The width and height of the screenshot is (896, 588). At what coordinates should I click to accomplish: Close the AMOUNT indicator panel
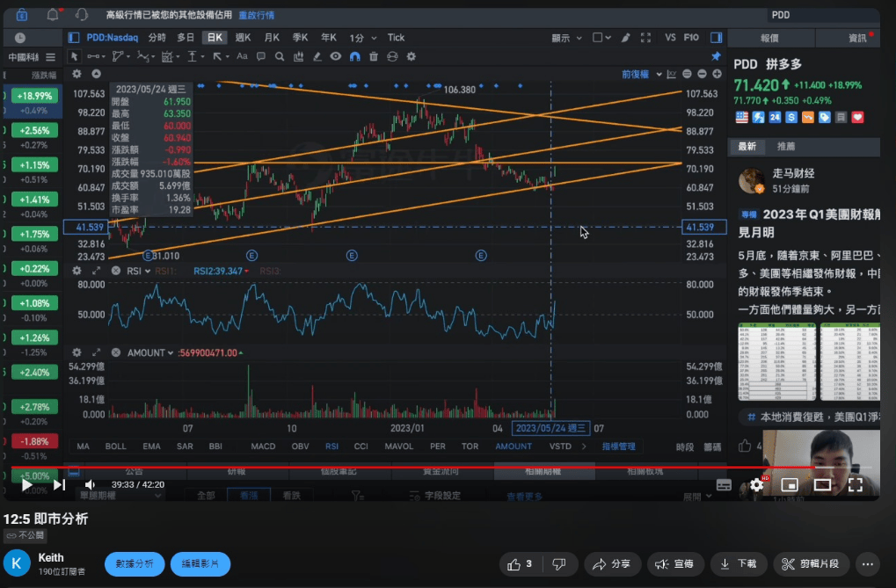(x=116, y=352)
